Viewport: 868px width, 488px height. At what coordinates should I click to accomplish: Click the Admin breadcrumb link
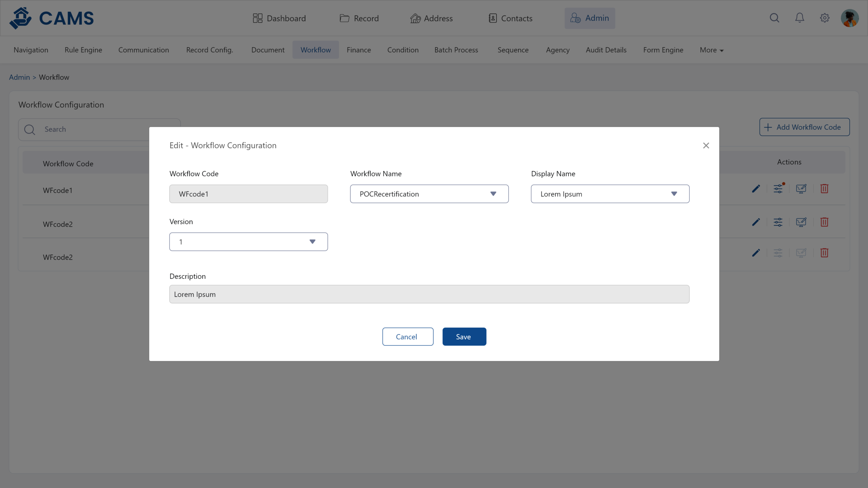[x=19, y=77]
